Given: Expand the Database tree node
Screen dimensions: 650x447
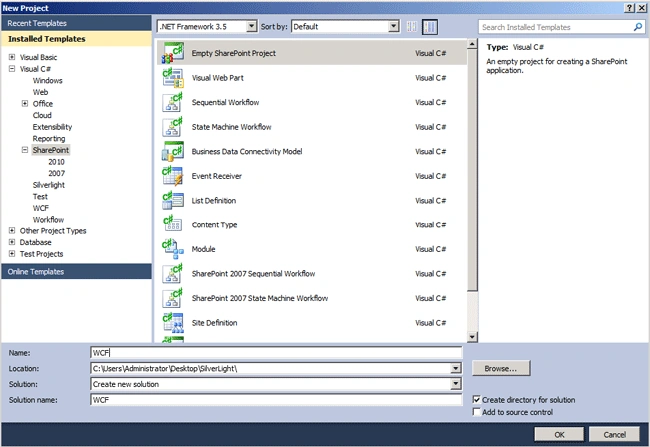Looking at the screenshot, I should (12, 242).
